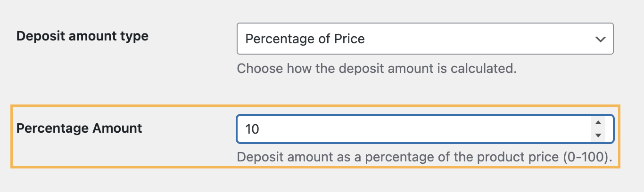Screen dimensions: 644x192
Task: Click the chevron arrow of the deposit type select
Action: coord(600,39)
